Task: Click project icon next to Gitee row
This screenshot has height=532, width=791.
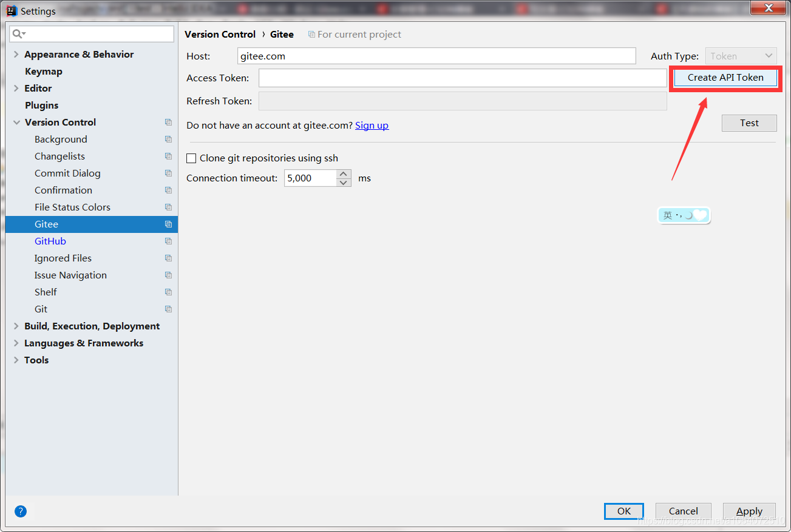Action: [x=168, y=224]
